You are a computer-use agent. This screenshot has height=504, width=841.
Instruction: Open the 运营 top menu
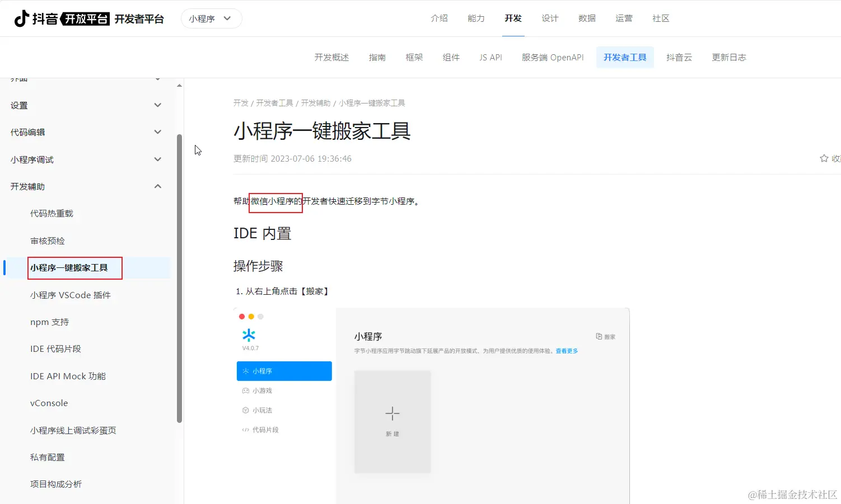click(624, 18)
